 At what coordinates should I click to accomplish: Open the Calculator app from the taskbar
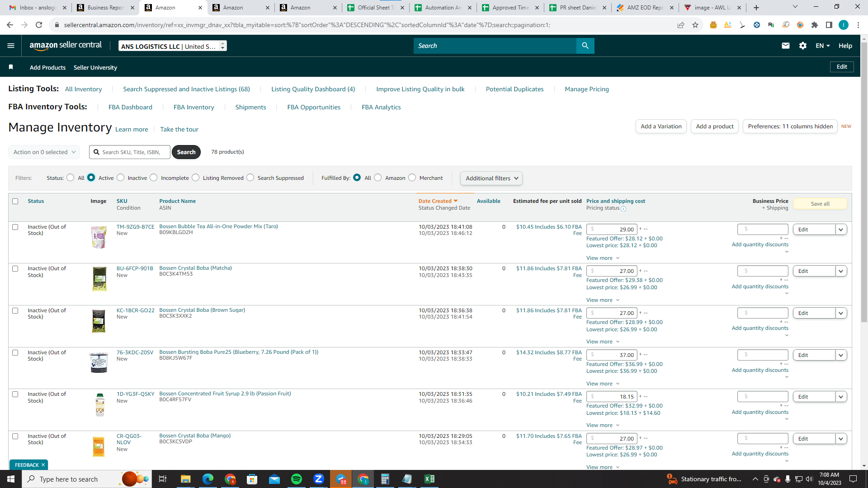point(385,479)
